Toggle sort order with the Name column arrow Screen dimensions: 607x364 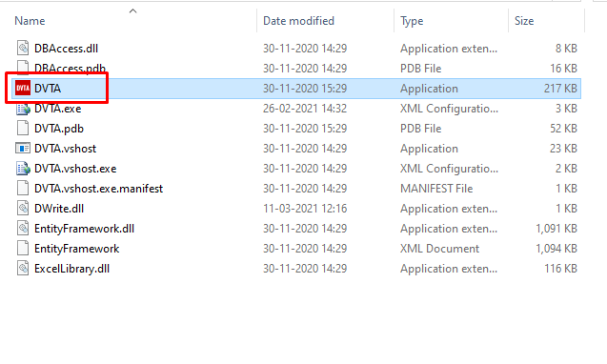(132, 10)
